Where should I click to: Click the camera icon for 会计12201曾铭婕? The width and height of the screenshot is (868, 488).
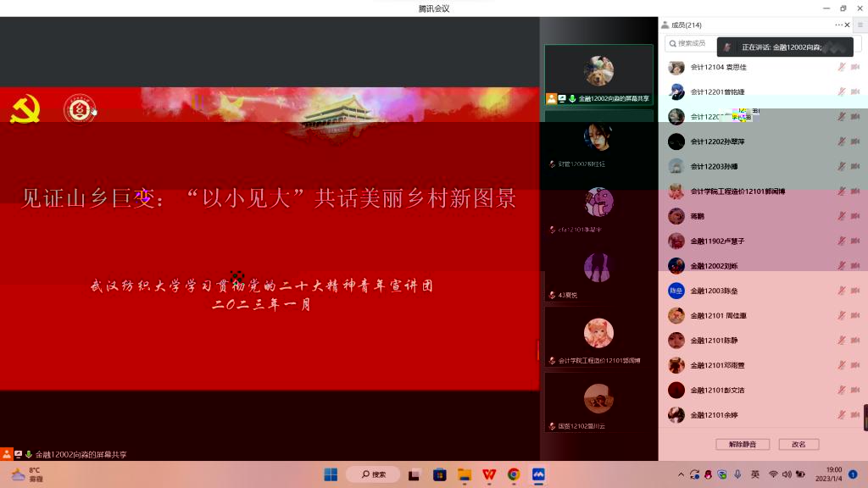point(855,91)
